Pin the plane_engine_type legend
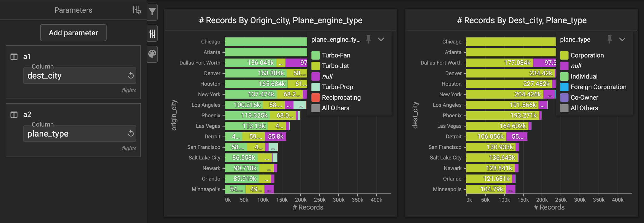This screenshot has height=223, width=644. pyautogui.click(x=368, y=40)
